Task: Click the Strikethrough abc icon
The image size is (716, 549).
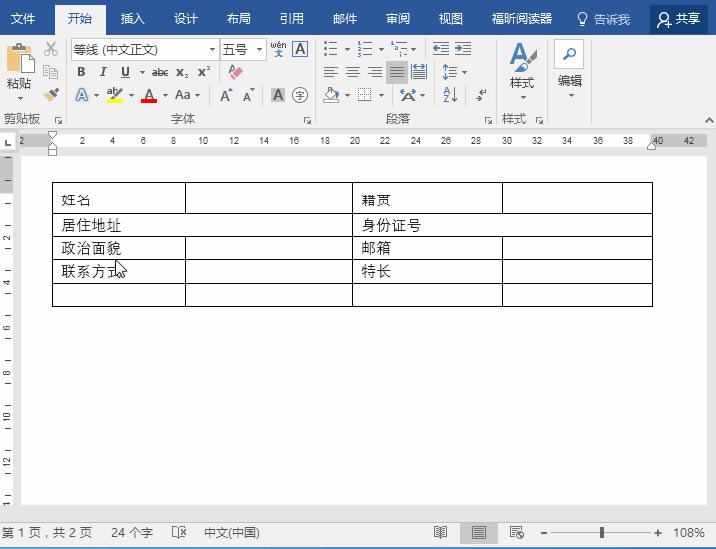Action: tap(160, 72)
